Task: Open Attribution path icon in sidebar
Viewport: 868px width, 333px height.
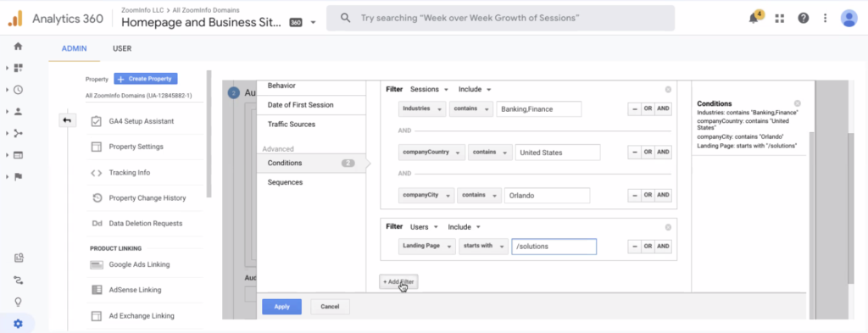Action: (x=19, y=280)
